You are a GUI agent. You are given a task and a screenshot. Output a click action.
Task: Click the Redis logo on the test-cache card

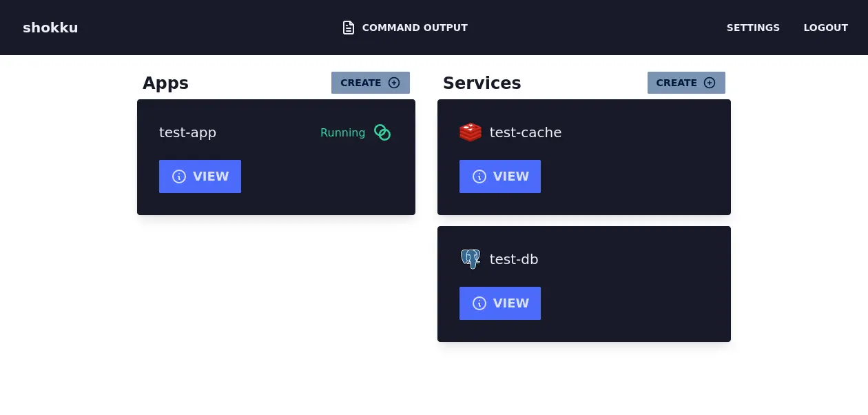tap(471, 132)
